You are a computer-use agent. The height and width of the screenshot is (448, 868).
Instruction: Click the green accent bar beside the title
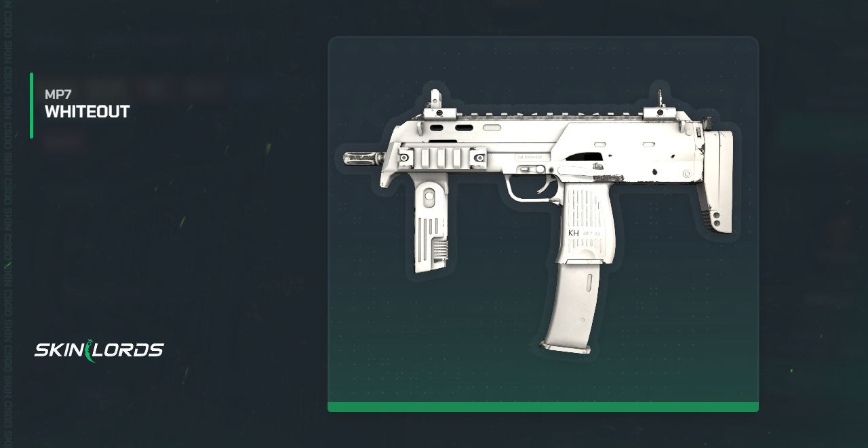(31, 105)
